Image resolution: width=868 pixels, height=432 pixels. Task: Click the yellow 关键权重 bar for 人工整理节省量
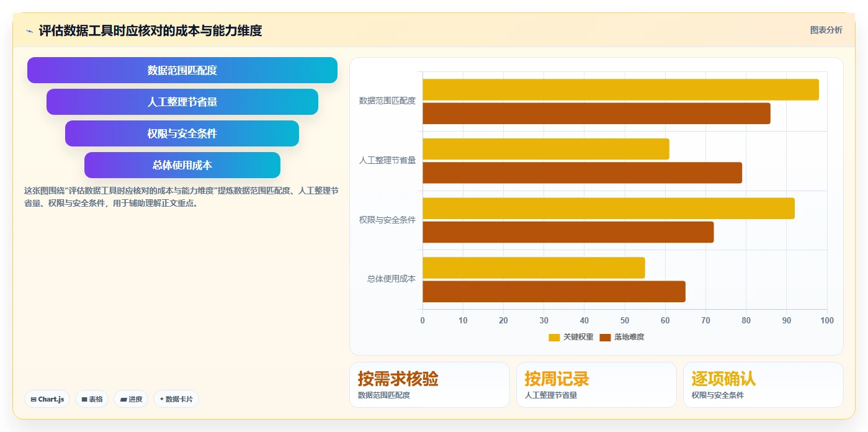pyautogui.click(x=546, y=149)
